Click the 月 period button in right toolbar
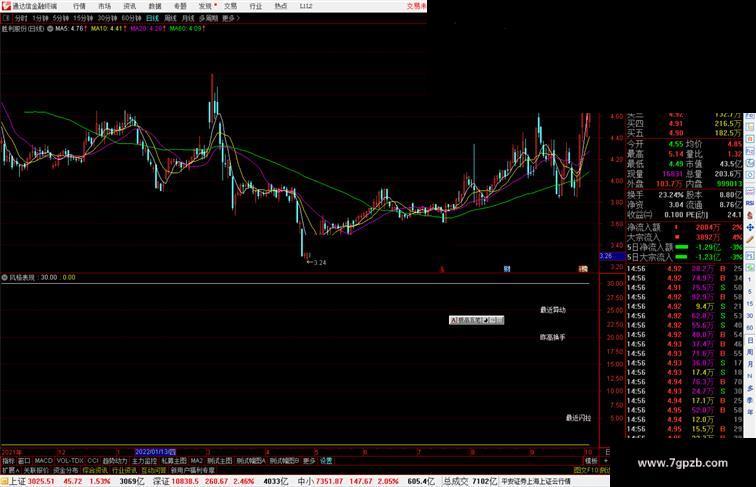Image resolution: width=756 pixels, height=487 pixels. click(750, 365)
